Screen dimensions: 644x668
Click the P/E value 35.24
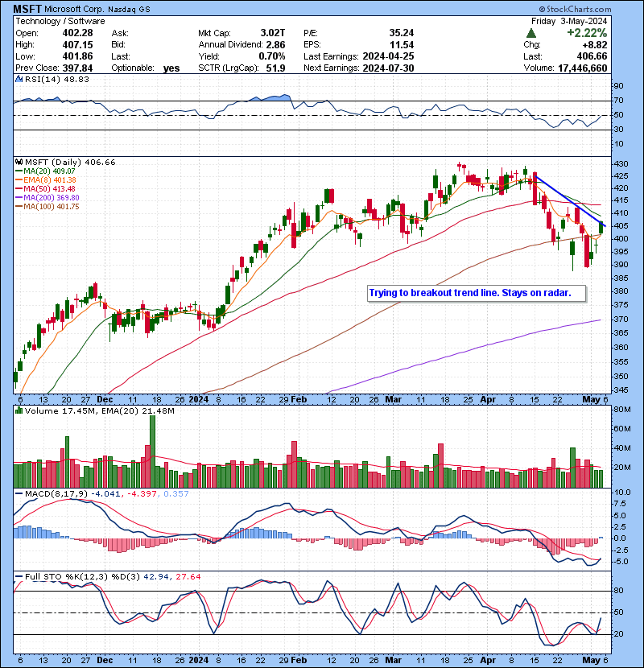402,33
